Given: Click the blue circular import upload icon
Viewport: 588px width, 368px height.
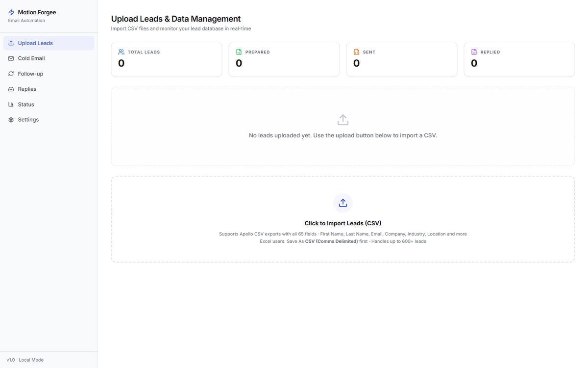Looking at the screenshot, I should [343, 203].
